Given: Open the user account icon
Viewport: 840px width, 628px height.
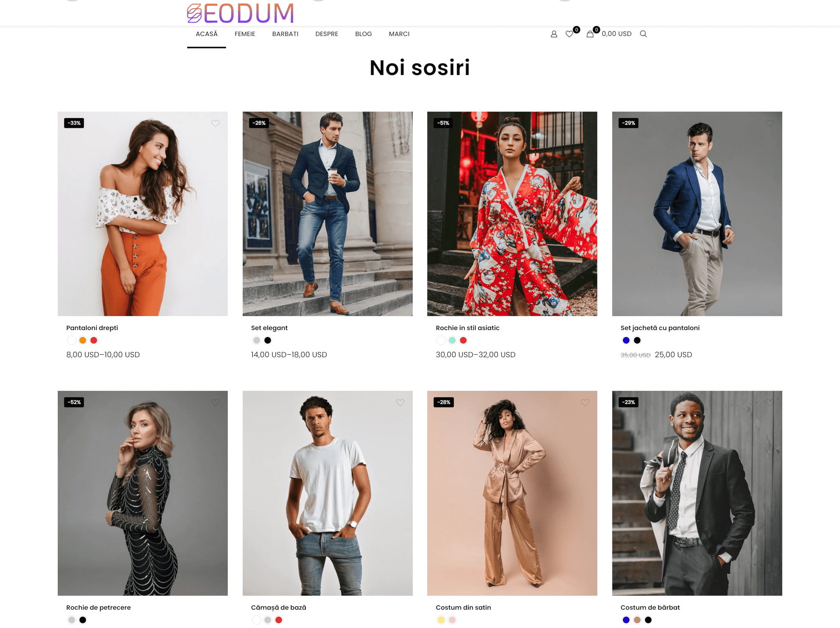Looking at the screenshot, I should tap(554, 34).
